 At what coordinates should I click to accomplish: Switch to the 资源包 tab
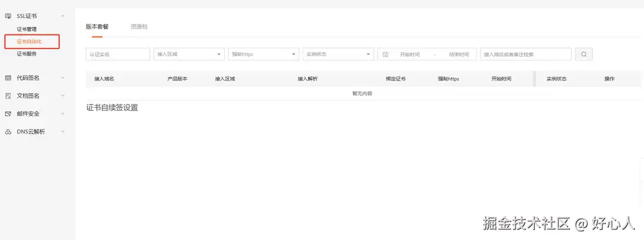139,26
